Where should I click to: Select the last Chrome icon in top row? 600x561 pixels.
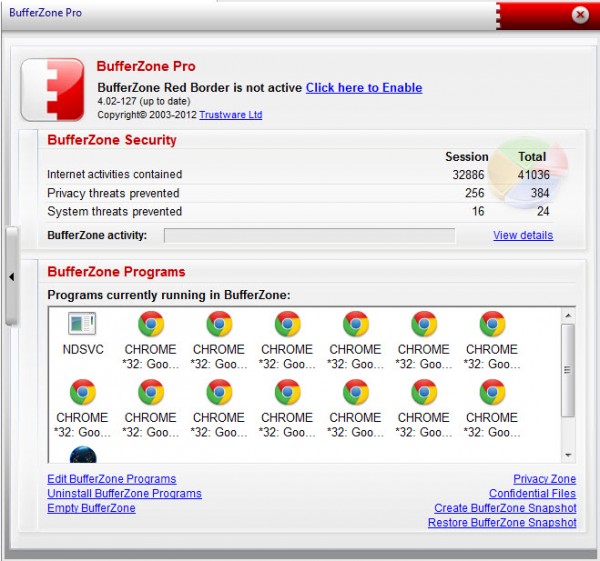tap(491, 325)
